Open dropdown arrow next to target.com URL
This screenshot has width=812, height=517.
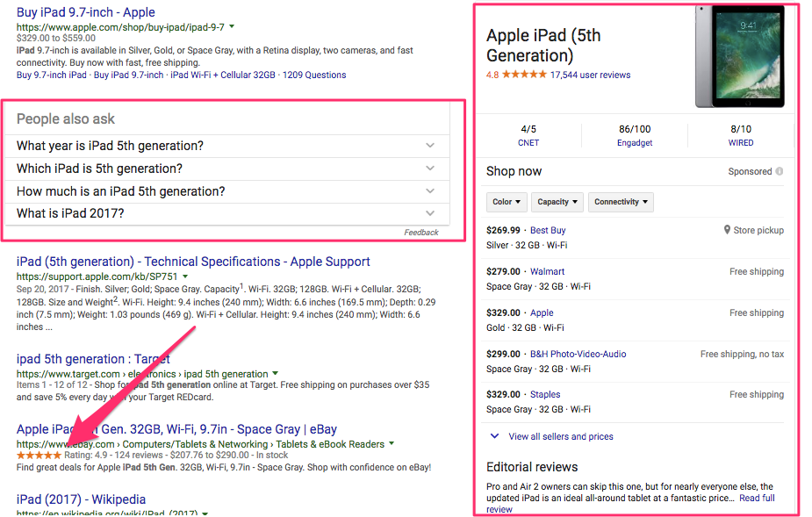pos(276,374)
